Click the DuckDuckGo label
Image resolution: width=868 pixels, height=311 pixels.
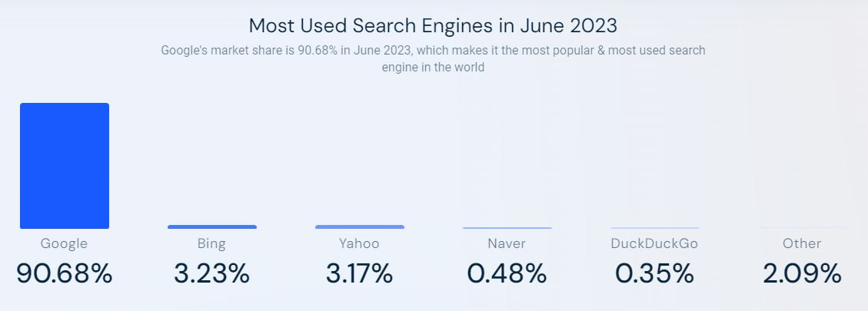point(654,243)
